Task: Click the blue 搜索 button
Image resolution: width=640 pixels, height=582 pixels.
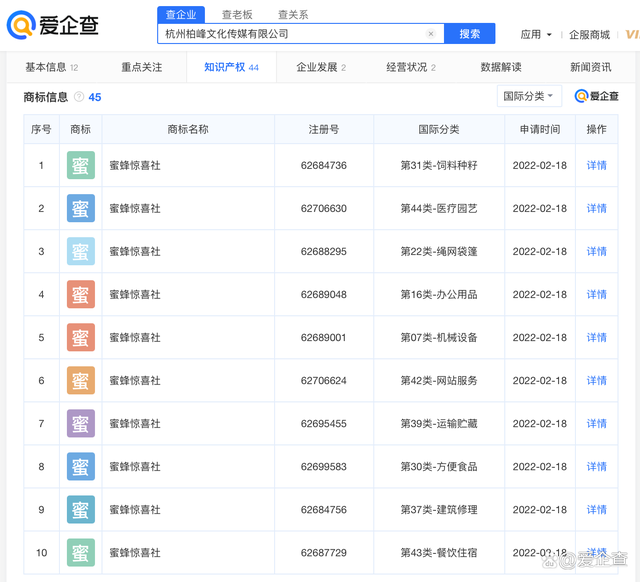Action: (469, 34)
